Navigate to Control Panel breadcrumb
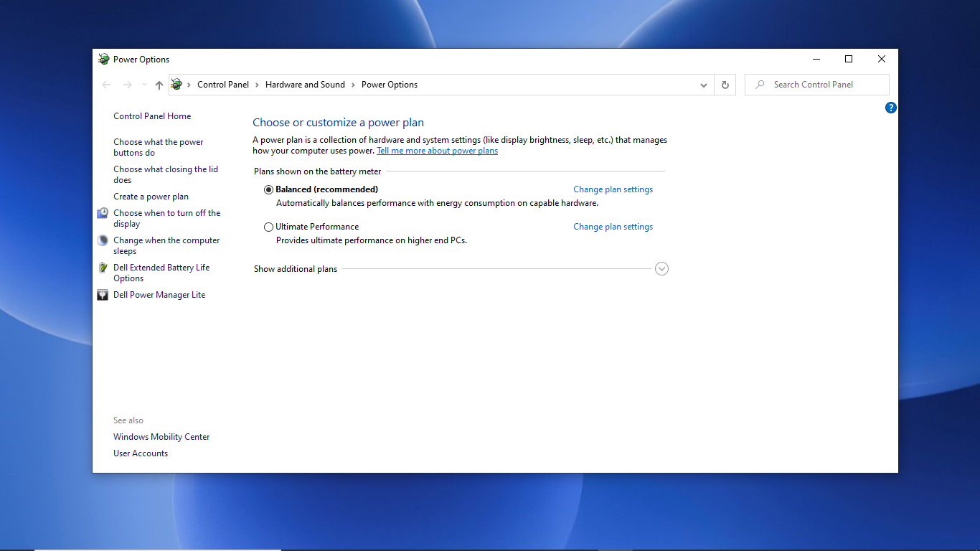980x551 pixels. (223, 85)
